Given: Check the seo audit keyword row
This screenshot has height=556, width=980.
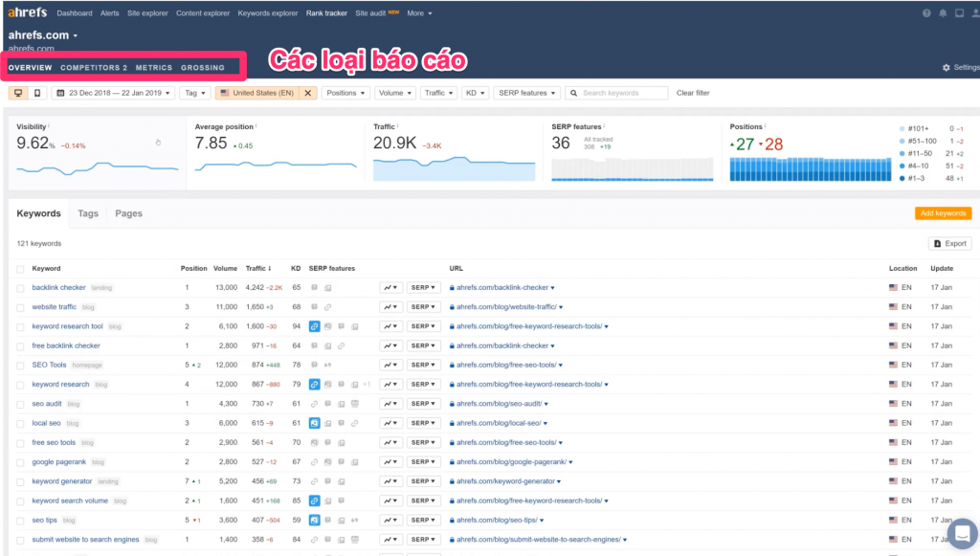Looking at the screenshot, I should 21,405.
